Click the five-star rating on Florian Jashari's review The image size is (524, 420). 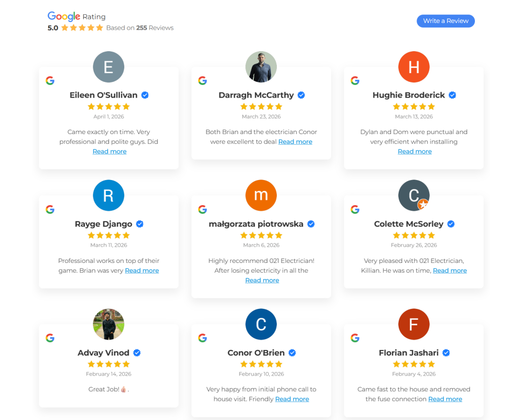click(x=413, y=364)
